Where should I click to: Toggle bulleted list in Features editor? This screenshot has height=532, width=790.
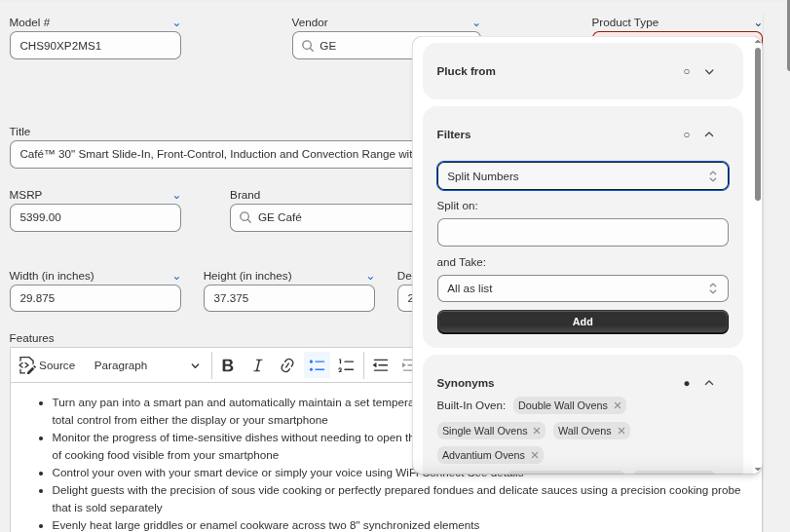[x=317, y=365]
